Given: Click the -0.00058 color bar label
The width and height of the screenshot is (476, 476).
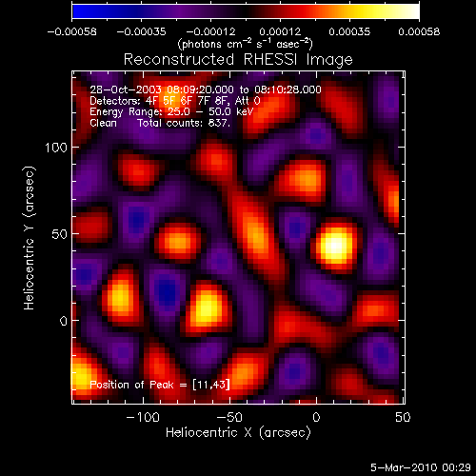Looking at the screenshot, I should (72, 31).
